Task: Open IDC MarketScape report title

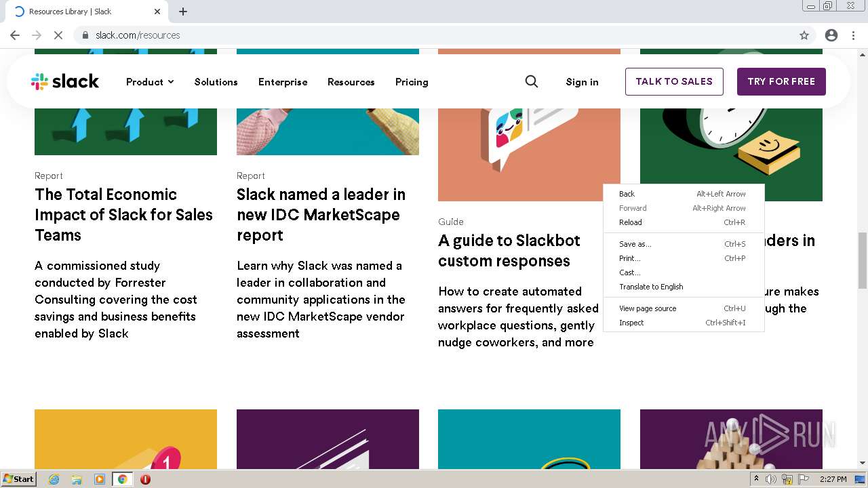Action: tap(321, 215)
